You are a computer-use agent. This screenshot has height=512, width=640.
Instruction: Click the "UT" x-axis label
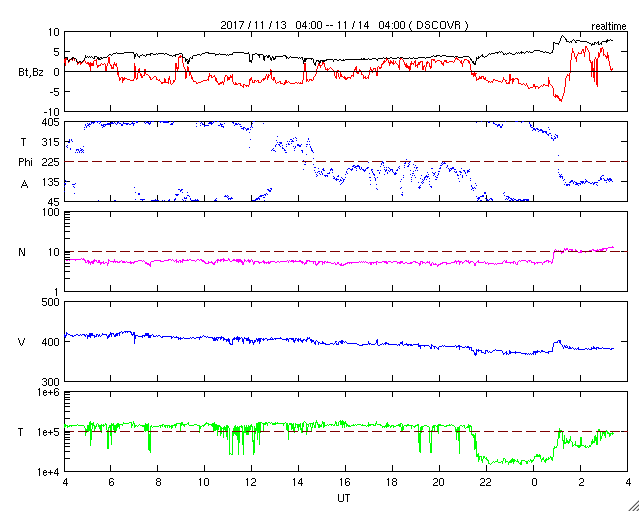point(344,498)
